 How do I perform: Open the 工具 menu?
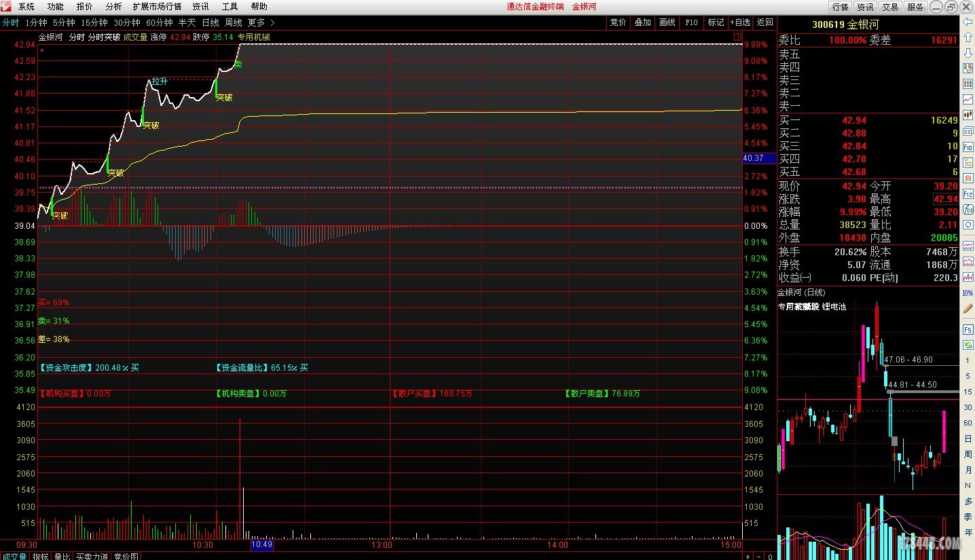[230, 7]
